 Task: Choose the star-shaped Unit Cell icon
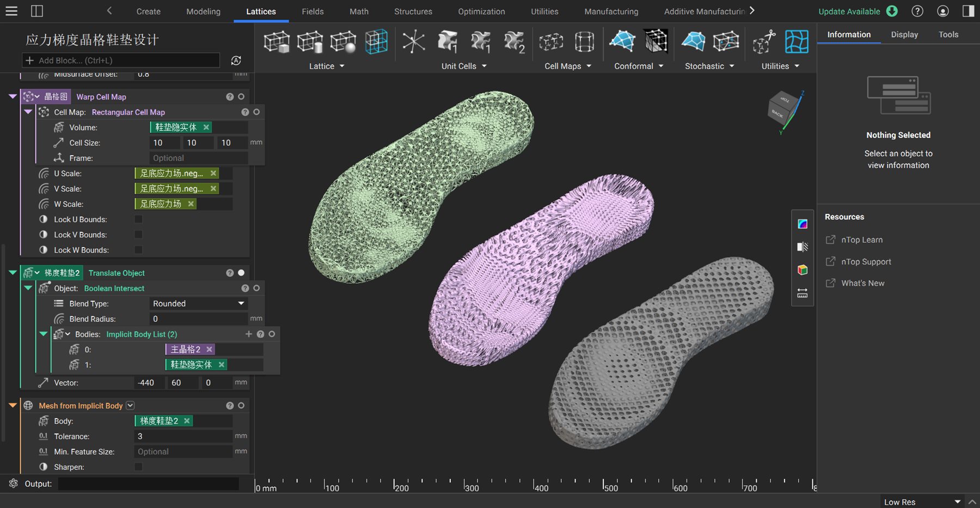pyautogui.click(x=414, y=42)
